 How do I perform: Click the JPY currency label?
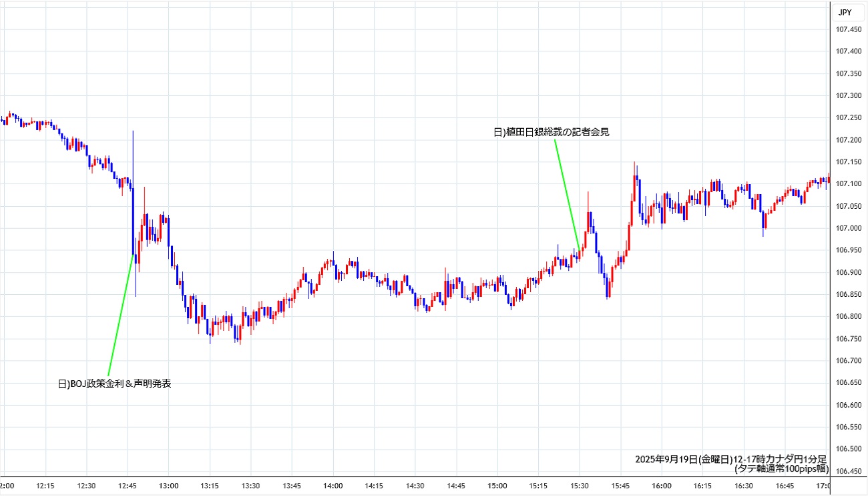click(x=845, y=11)
